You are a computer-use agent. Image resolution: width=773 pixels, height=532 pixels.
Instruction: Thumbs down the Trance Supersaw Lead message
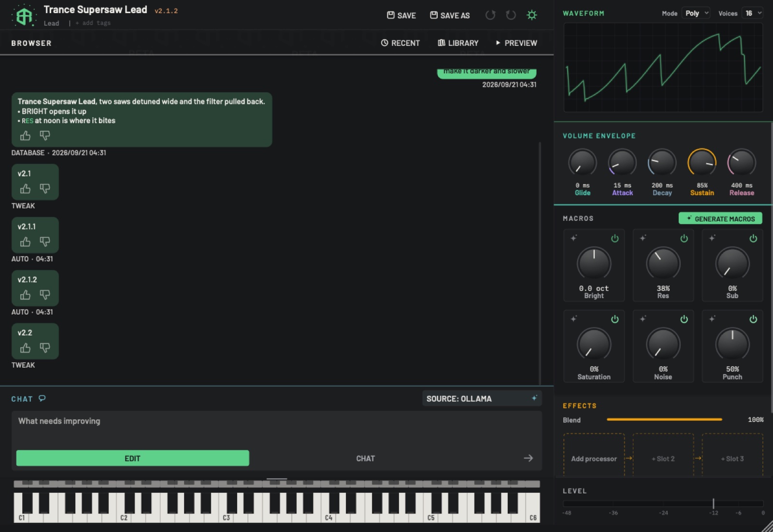click(45, 136)
